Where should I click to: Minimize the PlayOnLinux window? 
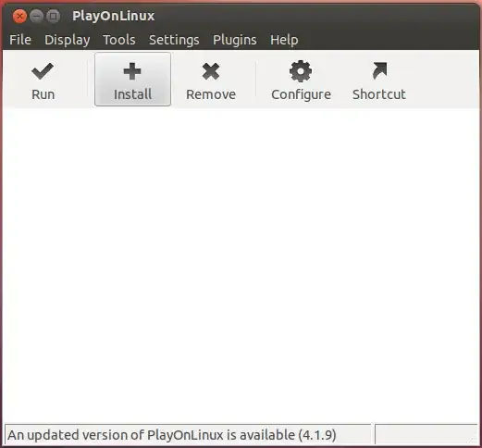[x=37, y=16]
